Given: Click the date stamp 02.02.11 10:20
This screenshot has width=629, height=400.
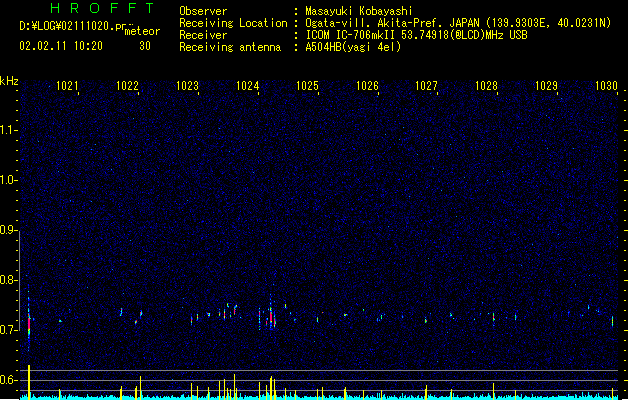Looking at the screenshot, I should point(61,46).
